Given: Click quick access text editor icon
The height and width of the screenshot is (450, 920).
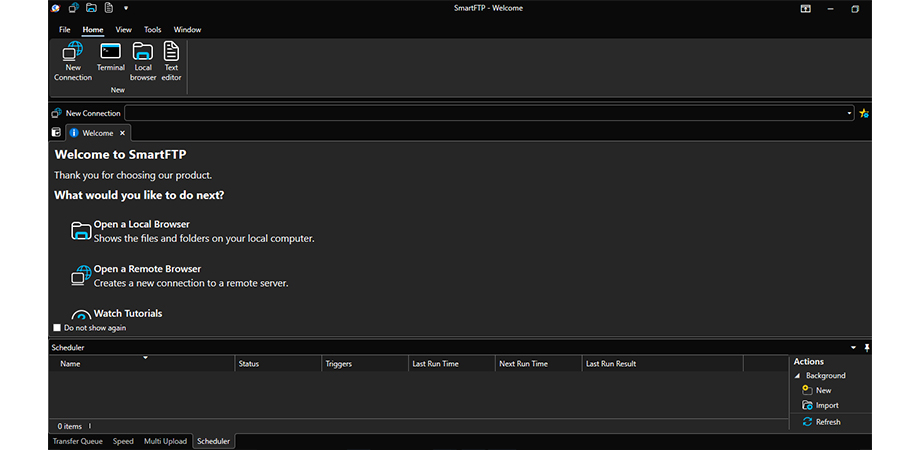Looking at the screenshot, I should coord(108,8).
